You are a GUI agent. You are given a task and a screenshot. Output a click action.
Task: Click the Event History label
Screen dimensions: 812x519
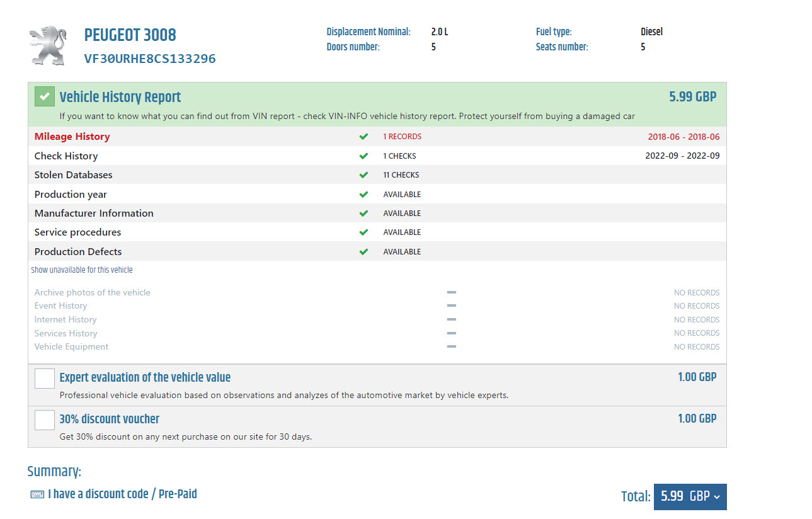tap(61, 305)
